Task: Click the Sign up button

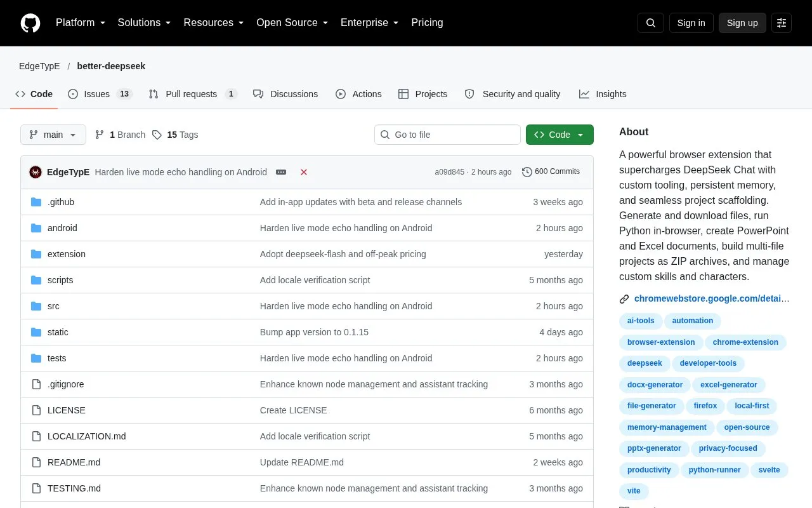Action: click(x=742, y=23)
